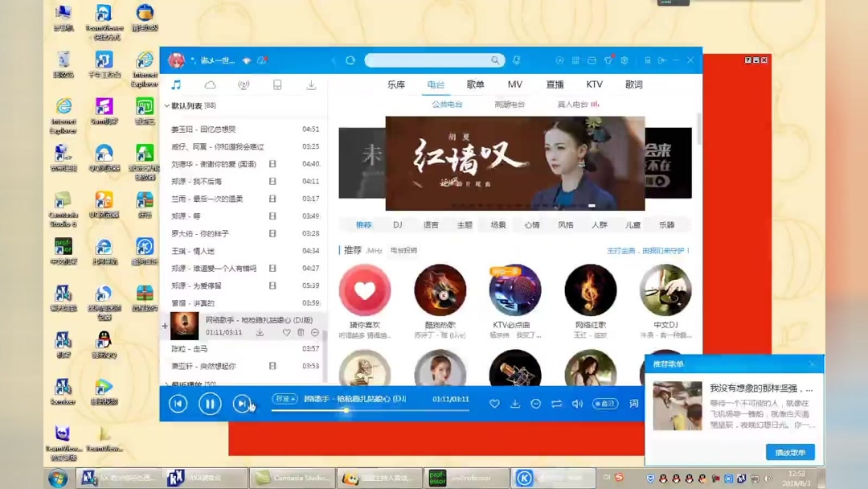Open the trash icon to delete current song
The height and width of the screenshot is (489, 868).
(x=301, y=332)
